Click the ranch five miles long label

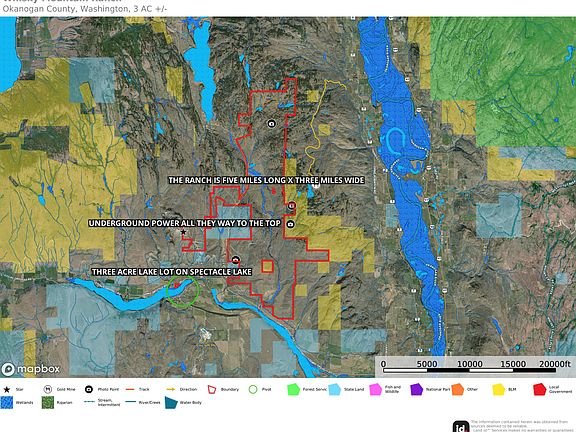[267, 180]
